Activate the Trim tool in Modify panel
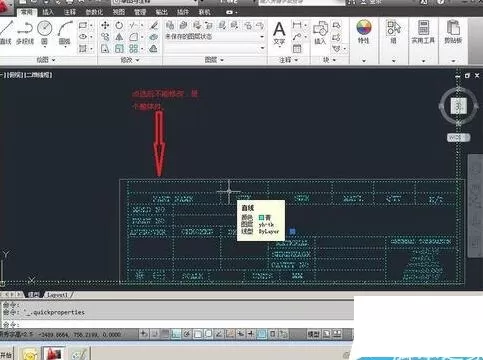 (133, 25)
